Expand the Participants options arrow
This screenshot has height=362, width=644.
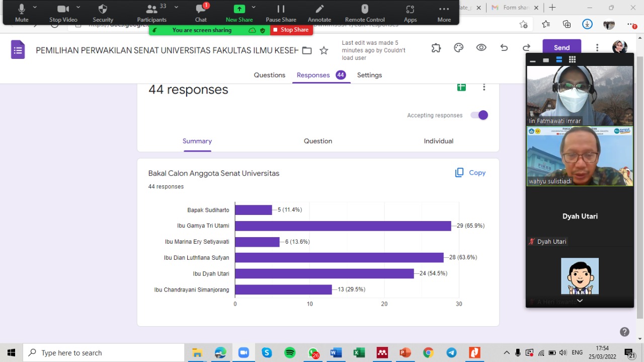coord(176,8)
